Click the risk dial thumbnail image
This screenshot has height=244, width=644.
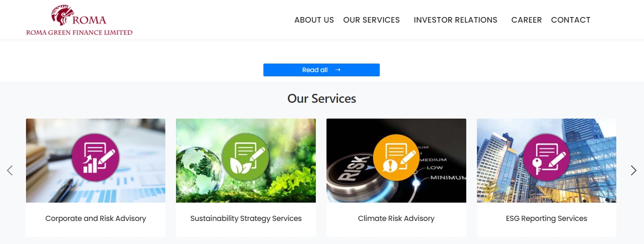[x=396, y=160]
